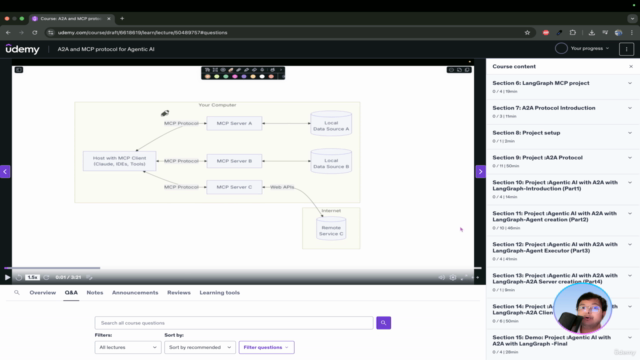This screenshot has height=360, width=640.
Task: Select the Course: A2A and MCP browser tab
Action: click(71, 18)
